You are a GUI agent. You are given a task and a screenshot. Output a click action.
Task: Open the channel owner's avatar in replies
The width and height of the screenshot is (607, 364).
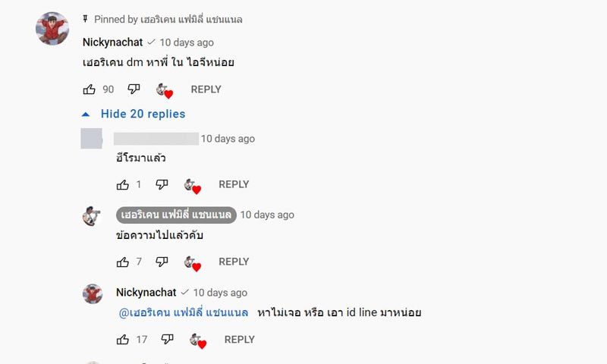click(x=92, y=215)
